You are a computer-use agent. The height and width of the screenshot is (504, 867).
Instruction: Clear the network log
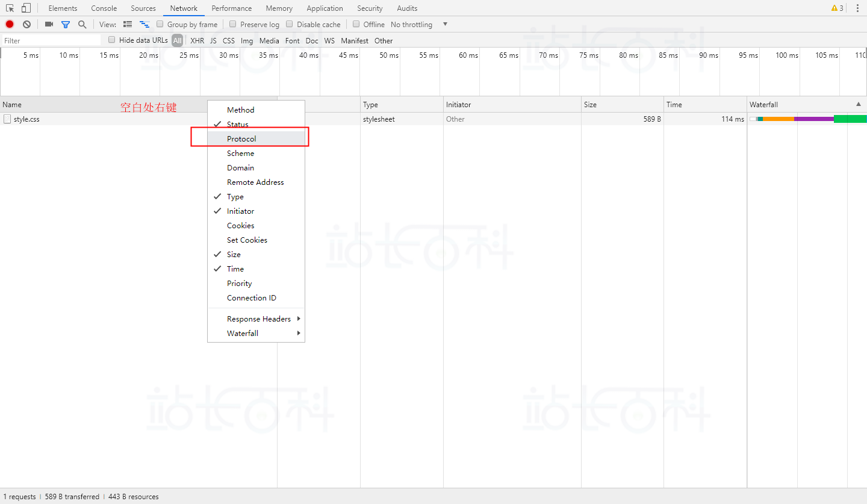pyautogui.click(x=26, y=25)
